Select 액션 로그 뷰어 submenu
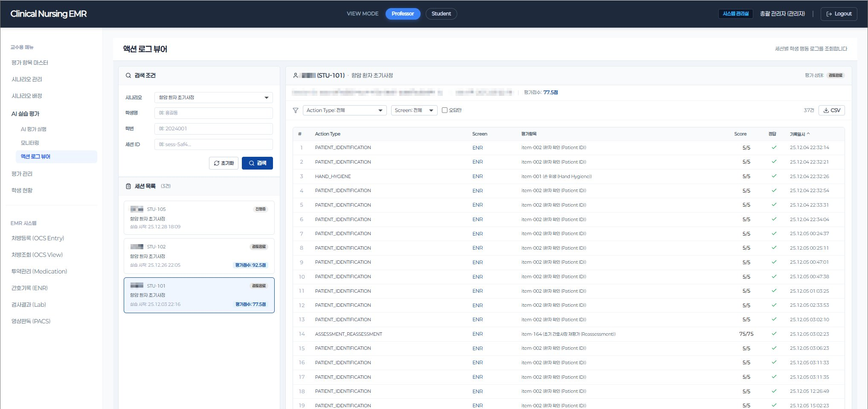 click(x=56, y=157)
